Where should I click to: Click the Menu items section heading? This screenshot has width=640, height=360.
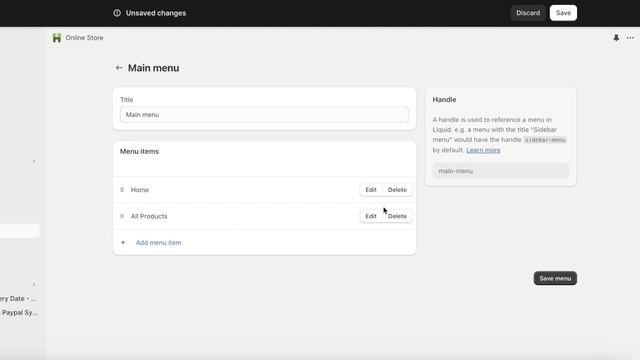(139, 151)
